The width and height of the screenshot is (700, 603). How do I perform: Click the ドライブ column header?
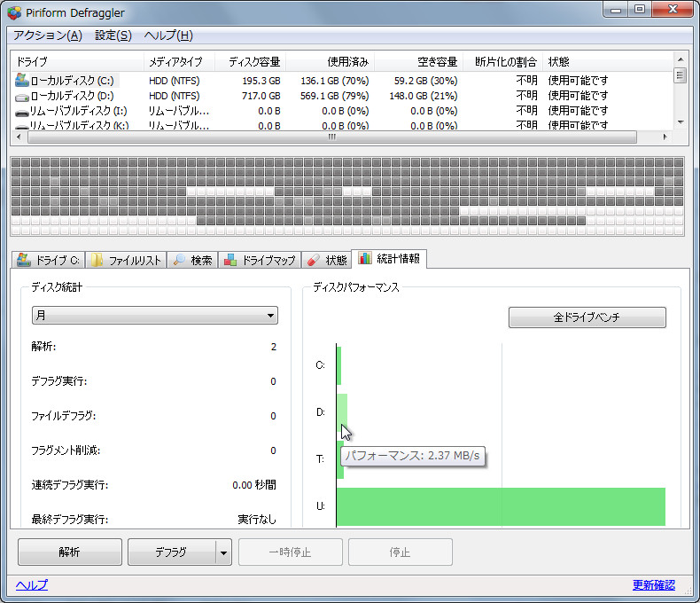pos(77,62)
